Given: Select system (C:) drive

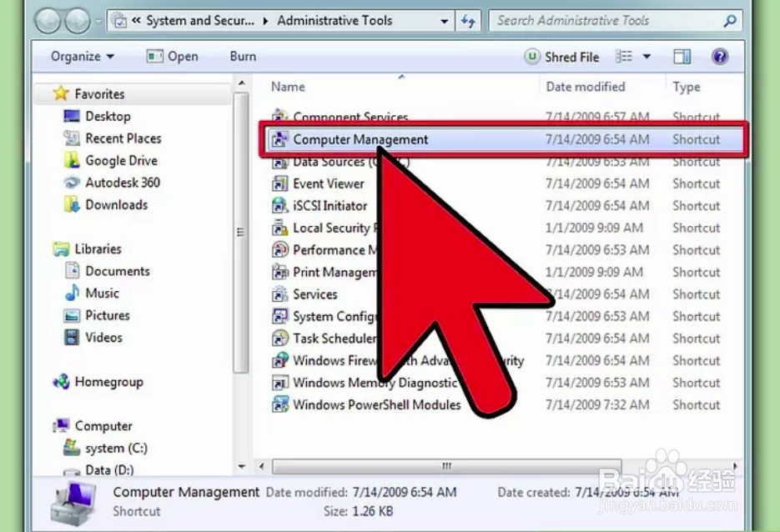Looking at the screenshot, I should (x=117, y=448).
